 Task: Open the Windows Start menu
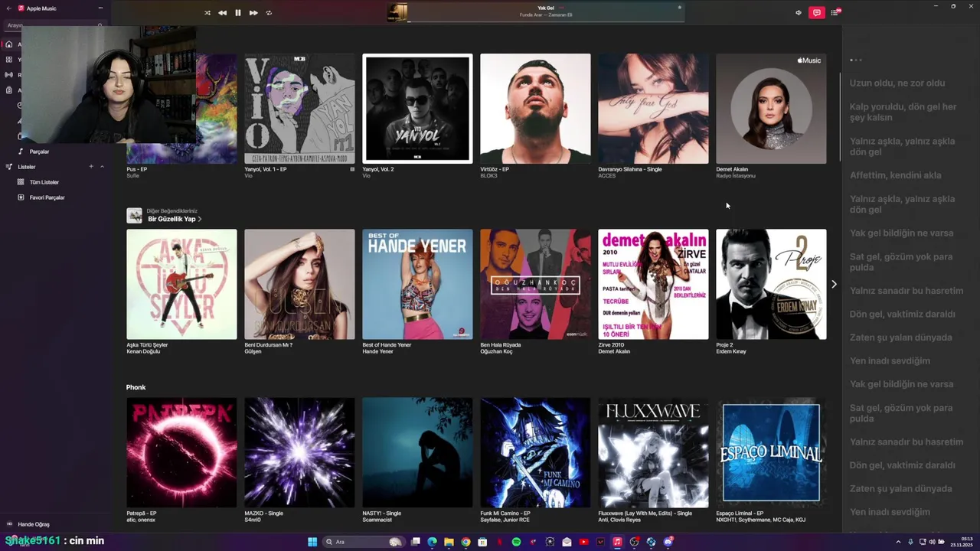point(312,542)
